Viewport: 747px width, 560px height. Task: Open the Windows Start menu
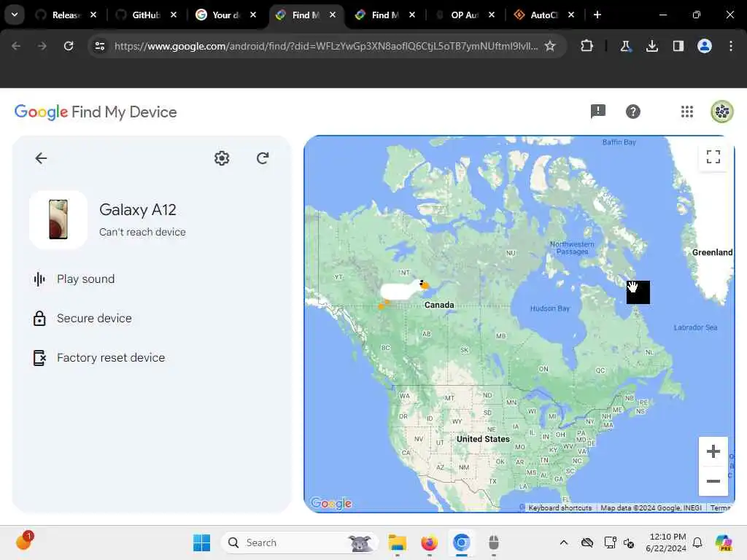[201, 542]
